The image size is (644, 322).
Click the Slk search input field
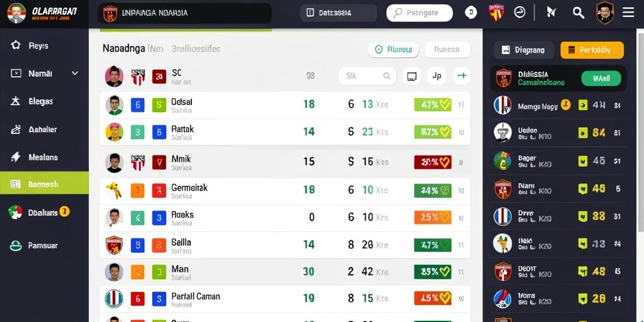click(x=367, y=76)
